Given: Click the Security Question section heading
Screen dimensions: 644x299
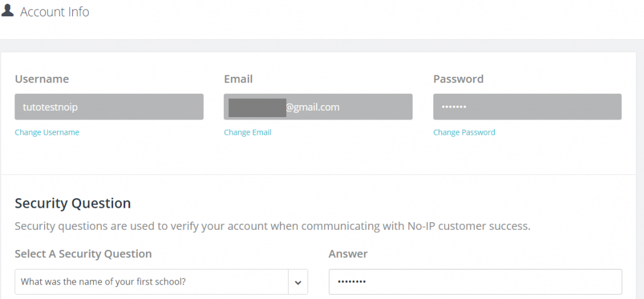Looking at the screenshot, I should (73, 203).
